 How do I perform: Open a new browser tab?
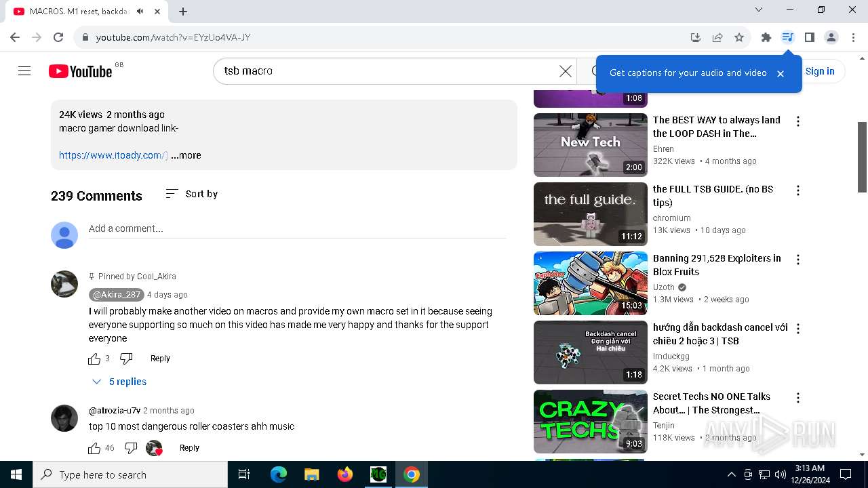pyautogui.click(x=183, y=11)
